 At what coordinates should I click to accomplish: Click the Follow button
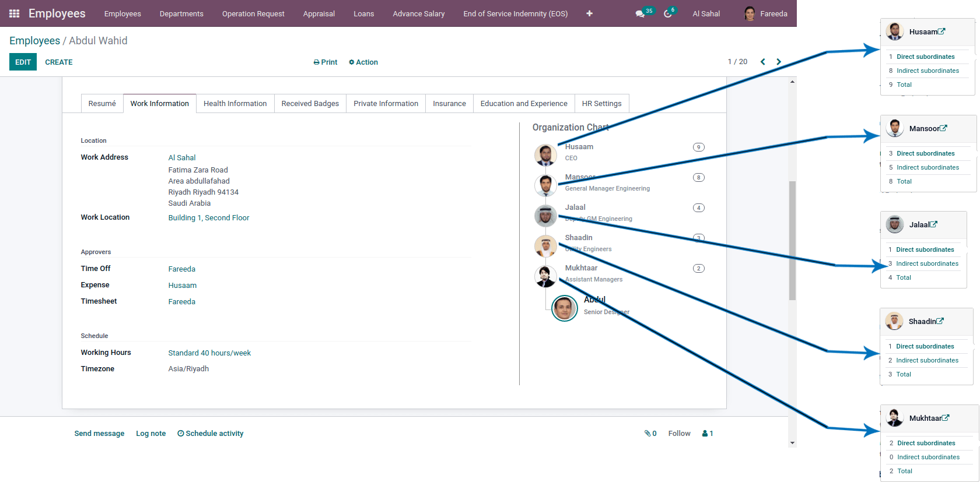[x=679, y=433]
